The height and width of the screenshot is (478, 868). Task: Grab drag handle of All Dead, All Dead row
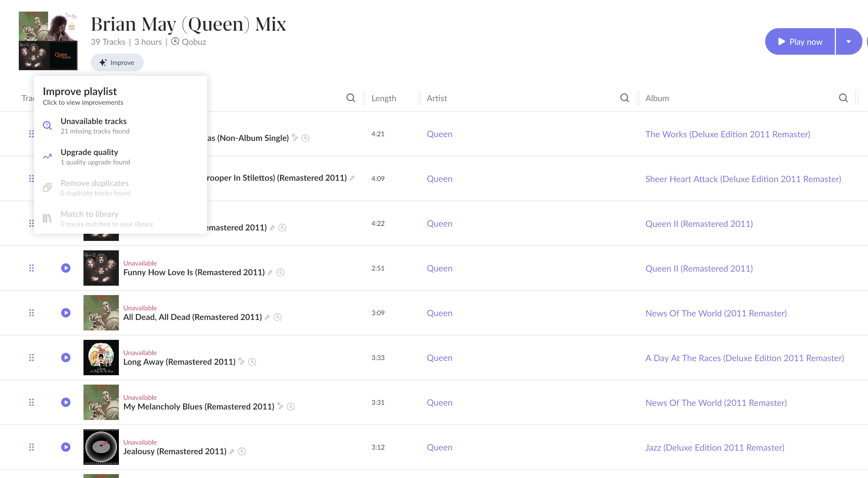coord(31,313)
